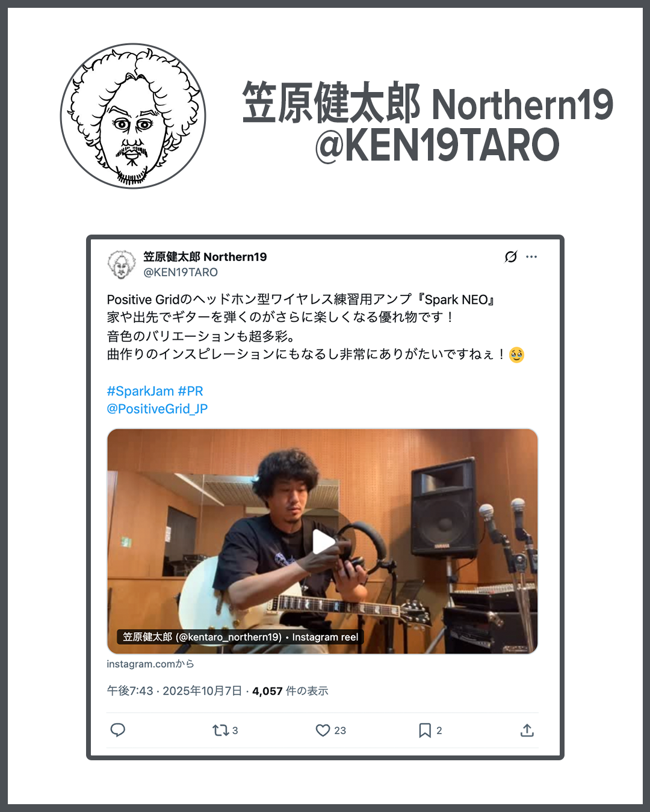Open the #SparkJam hashtag link

(140, 391)
